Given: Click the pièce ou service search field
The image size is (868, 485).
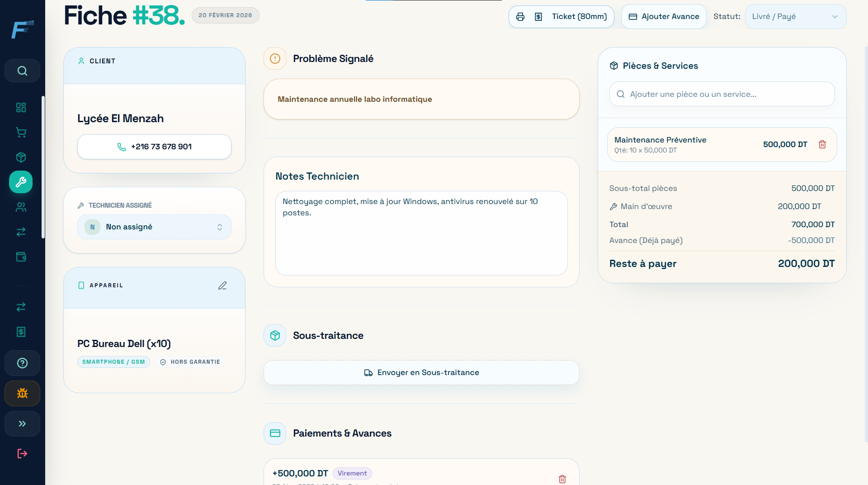Looking at the screenshot, I should tap(721, 94).
